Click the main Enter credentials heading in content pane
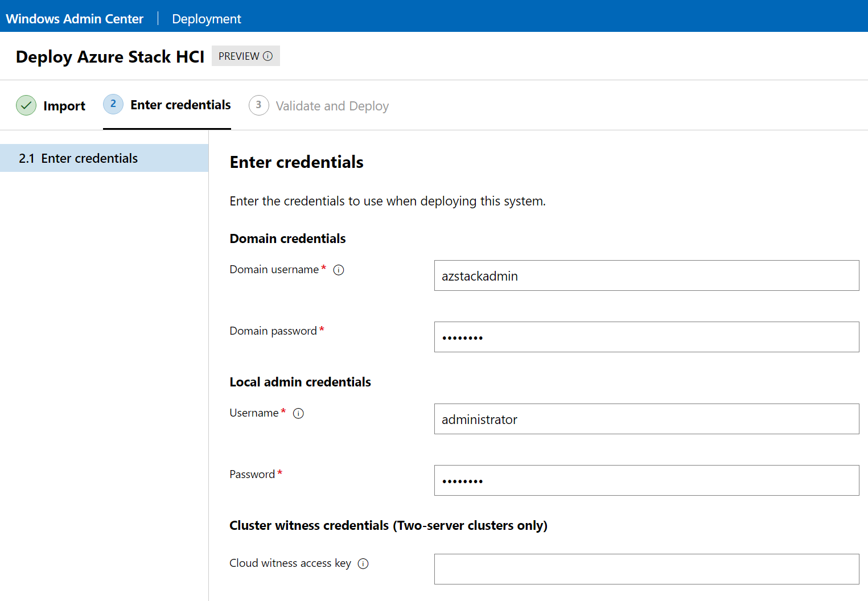Viewport: 868px width, 601px height. (297, 162)
